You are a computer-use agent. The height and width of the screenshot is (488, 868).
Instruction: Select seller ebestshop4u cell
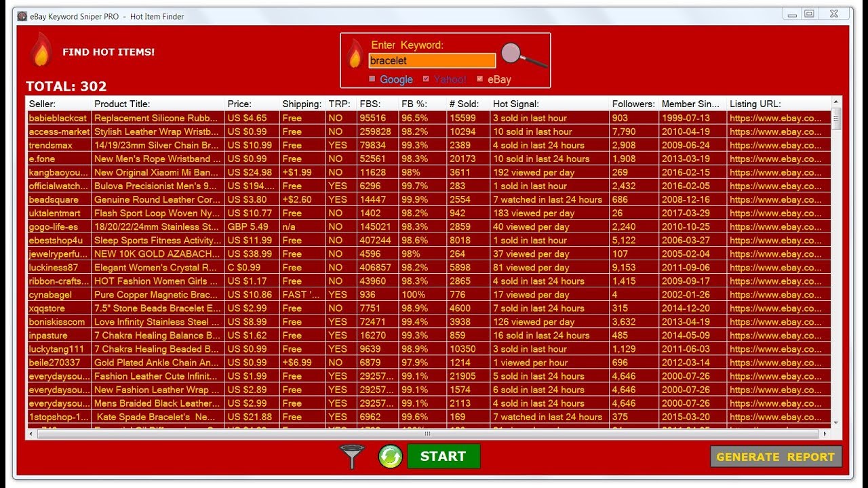[59, 240]
